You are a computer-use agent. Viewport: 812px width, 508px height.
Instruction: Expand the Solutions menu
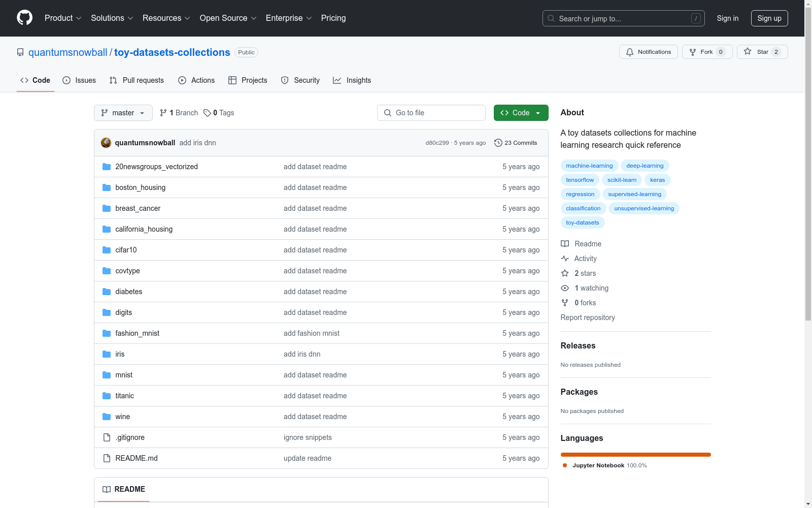click(112, 18)
